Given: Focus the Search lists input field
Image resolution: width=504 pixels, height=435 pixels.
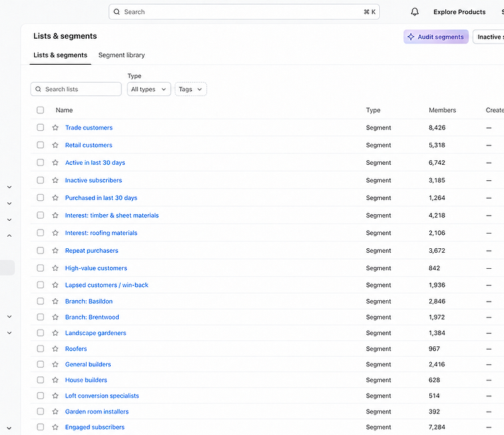Looking at the screenshot, I should click(x=76, y=89).
